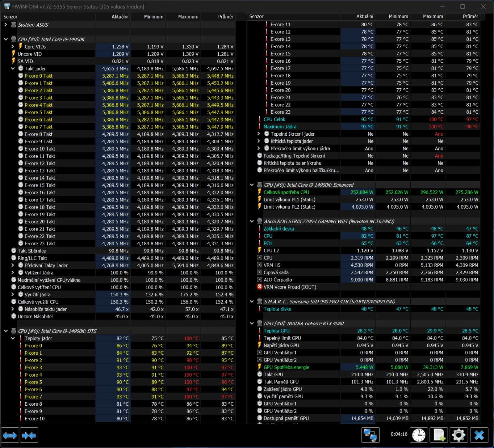Collapse the Takt jader subtree

[13, 68]
